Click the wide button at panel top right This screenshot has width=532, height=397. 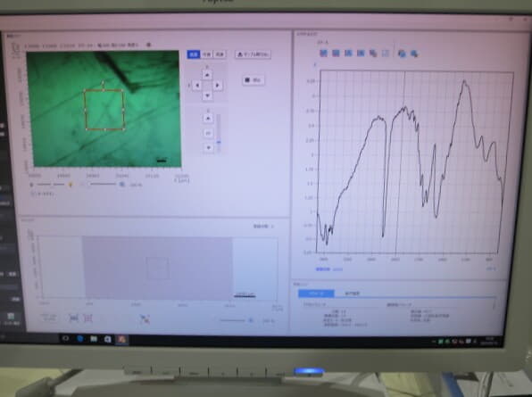pyautogui.click(x=253, y=54)
